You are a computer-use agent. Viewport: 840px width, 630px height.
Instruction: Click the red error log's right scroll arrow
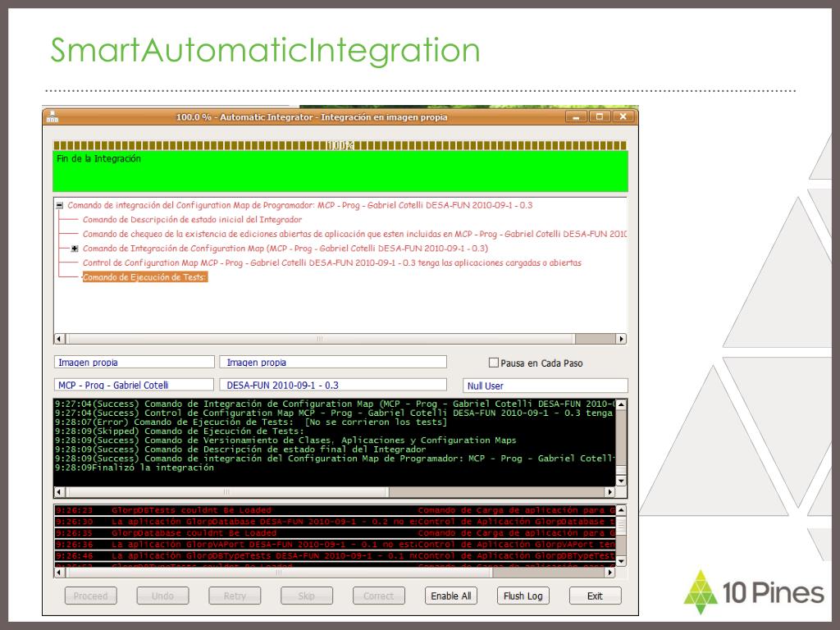tap(609, 572)
